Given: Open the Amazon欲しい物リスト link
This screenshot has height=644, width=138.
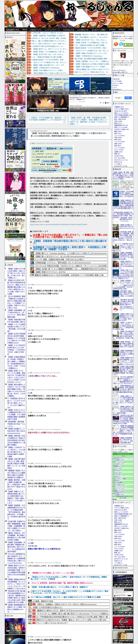Looking at the screenshot, I should click(120, 72).
